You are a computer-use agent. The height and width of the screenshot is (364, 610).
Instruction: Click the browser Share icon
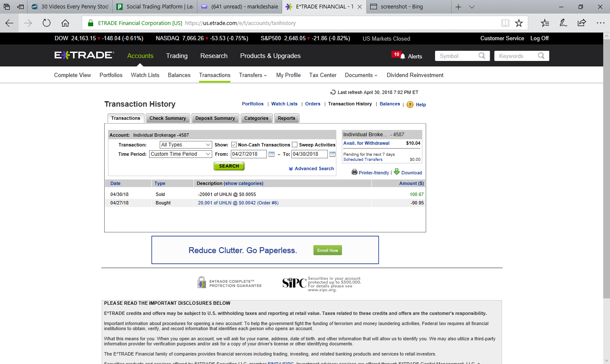coord(582,23)
